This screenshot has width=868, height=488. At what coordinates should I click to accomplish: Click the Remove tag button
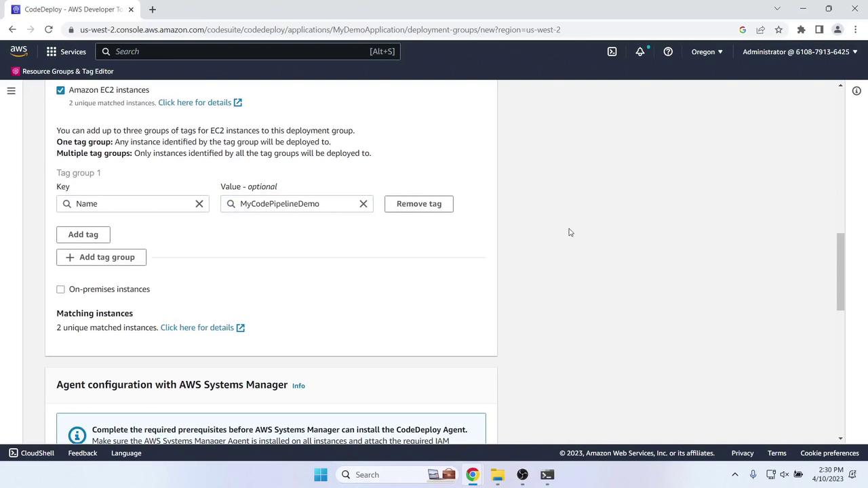point(419,204)
